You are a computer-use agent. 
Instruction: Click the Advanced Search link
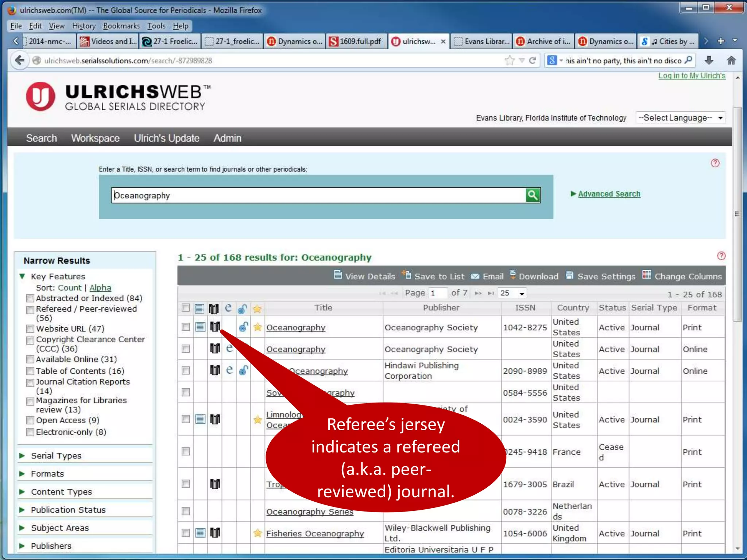click(609, 194)
